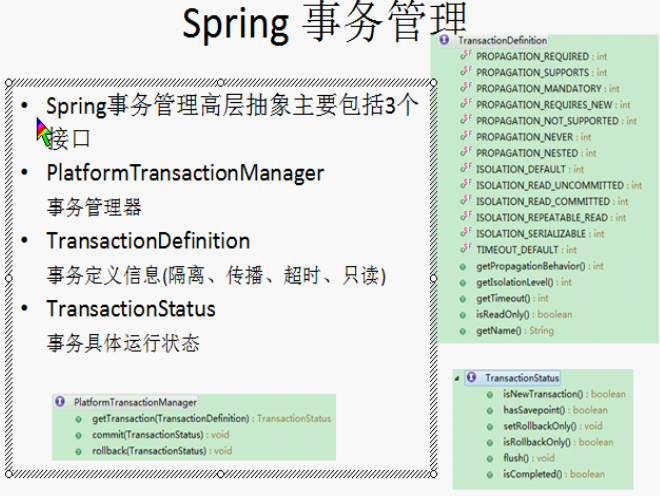Click the getTimeout() method icon

coord(463,299)
